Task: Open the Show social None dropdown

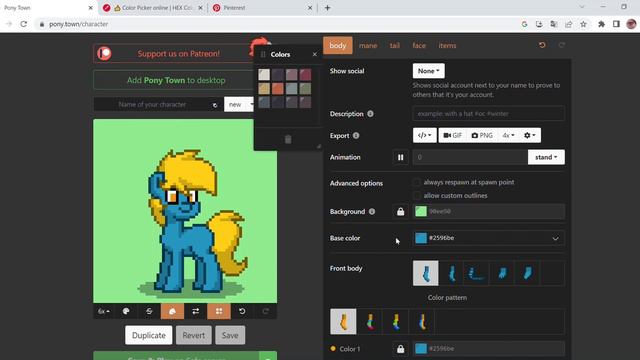Action: [429, 71]
